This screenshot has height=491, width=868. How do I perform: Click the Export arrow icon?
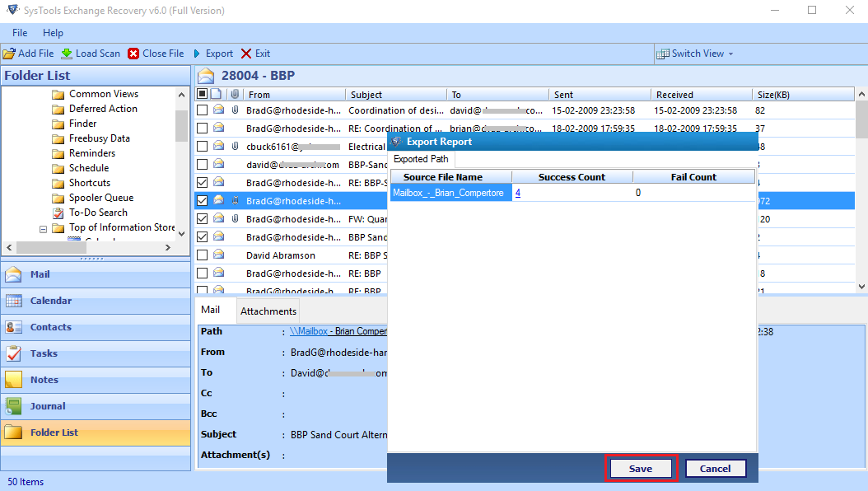click(x=197, y=54)
